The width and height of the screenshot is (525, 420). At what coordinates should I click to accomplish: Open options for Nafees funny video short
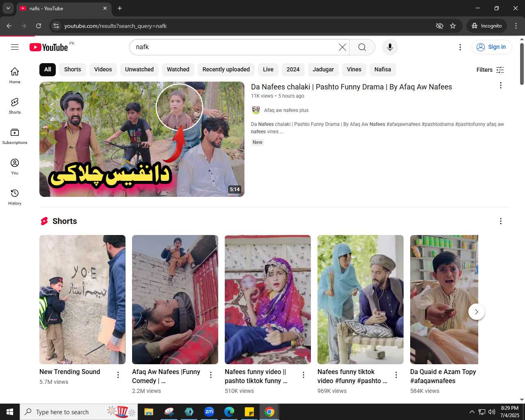304,375
